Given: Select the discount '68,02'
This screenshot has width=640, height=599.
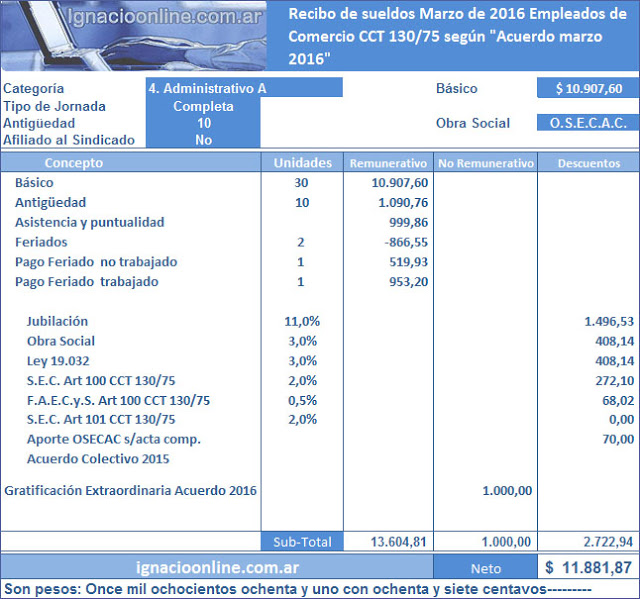Looking at the screenshot, I should pyautogui.click(x=618, y=400).
